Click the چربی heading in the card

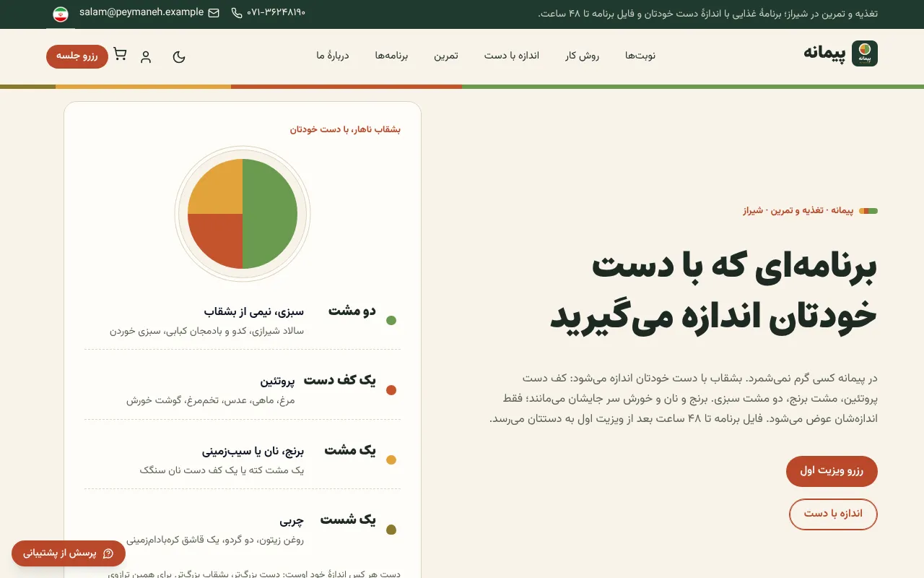[292, 521]
